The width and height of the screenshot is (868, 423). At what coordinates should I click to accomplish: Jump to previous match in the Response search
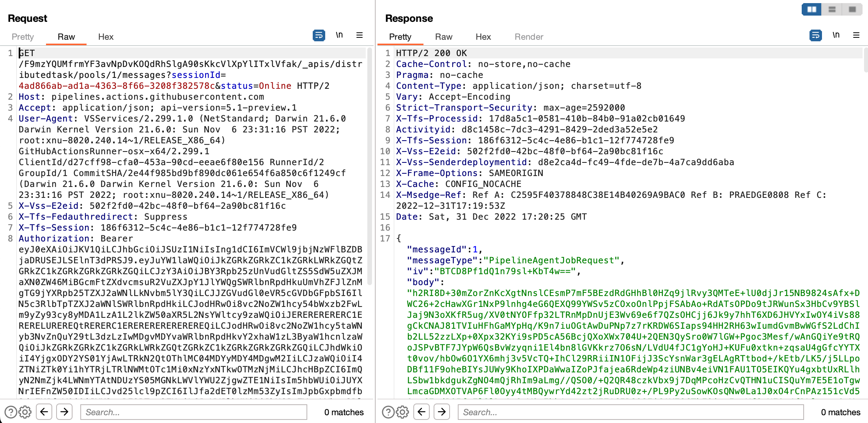click(x=422, y=412)
